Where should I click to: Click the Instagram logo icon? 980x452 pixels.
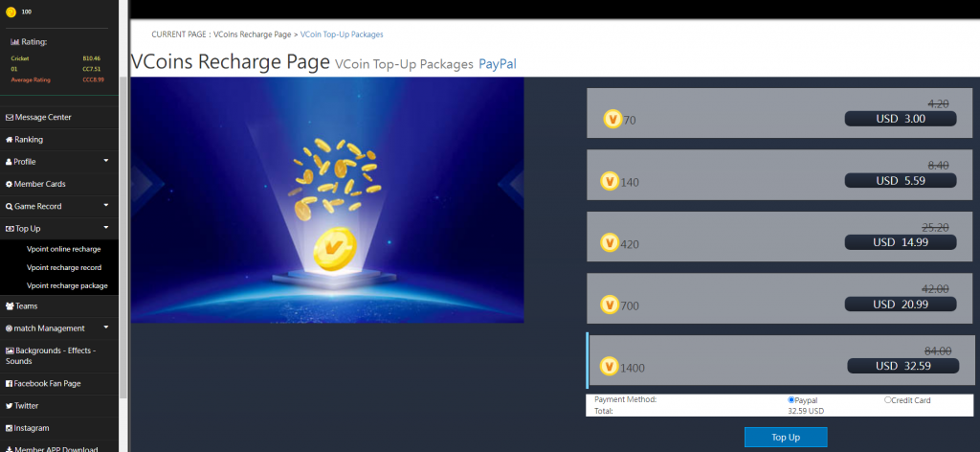[10, 428]
